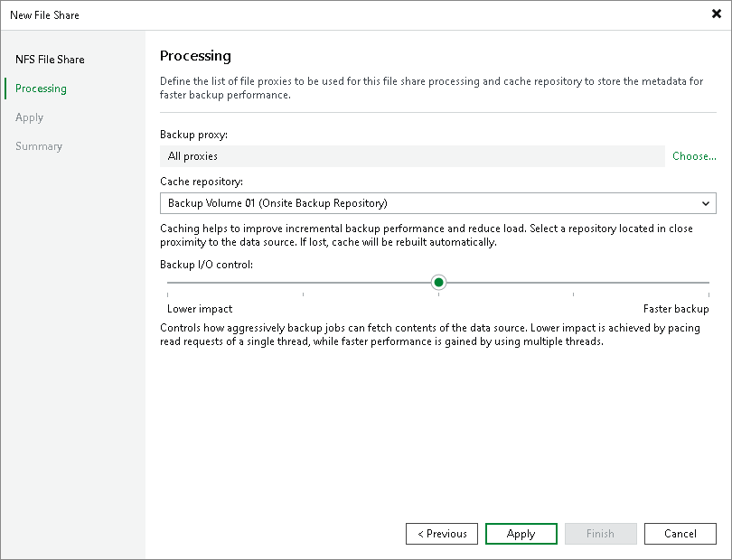The image size is (732, 560).
Task: Click the disabled Finish button
Action: point(600,533)
